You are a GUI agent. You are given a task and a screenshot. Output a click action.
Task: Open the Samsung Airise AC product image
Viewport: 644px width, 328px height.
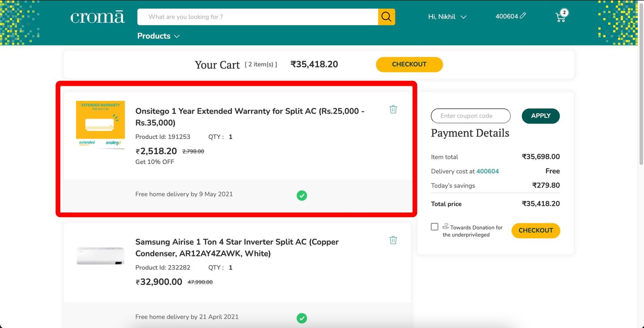(x=100, y=256)
